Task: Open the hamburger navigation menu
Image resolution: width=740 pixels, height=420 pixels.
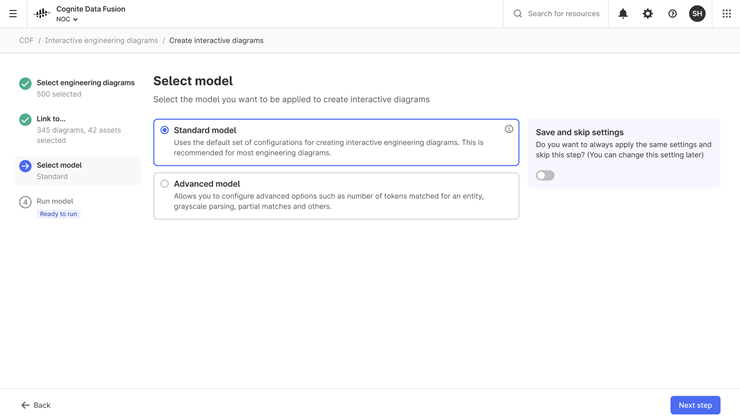Action: point(13,14)
